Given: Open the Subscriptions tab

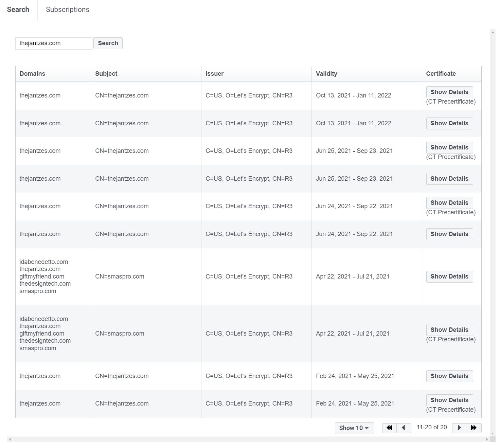Looking at the screenshot, I should [68, 10].
